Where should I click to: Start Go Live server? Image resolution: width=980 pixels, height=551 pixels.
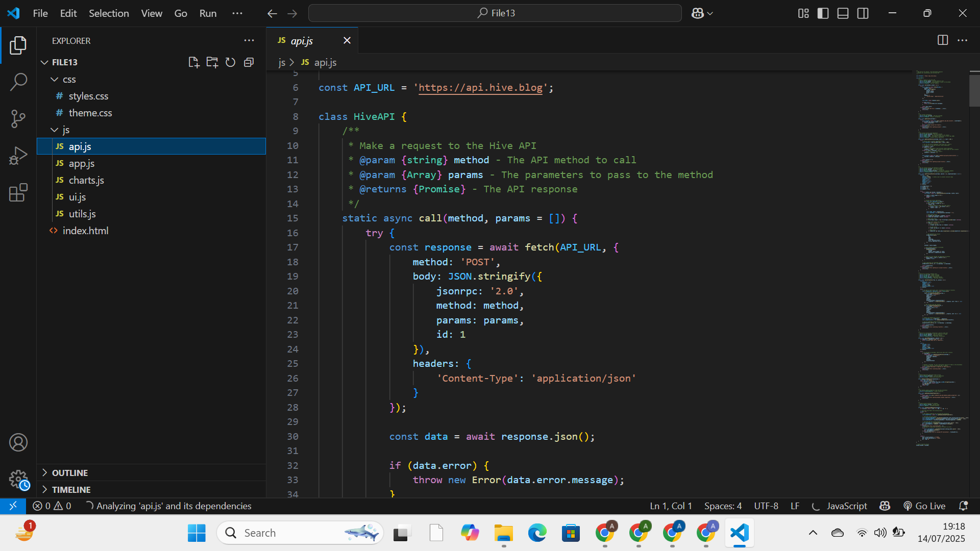pyautogui.click(x=924, y=506)
